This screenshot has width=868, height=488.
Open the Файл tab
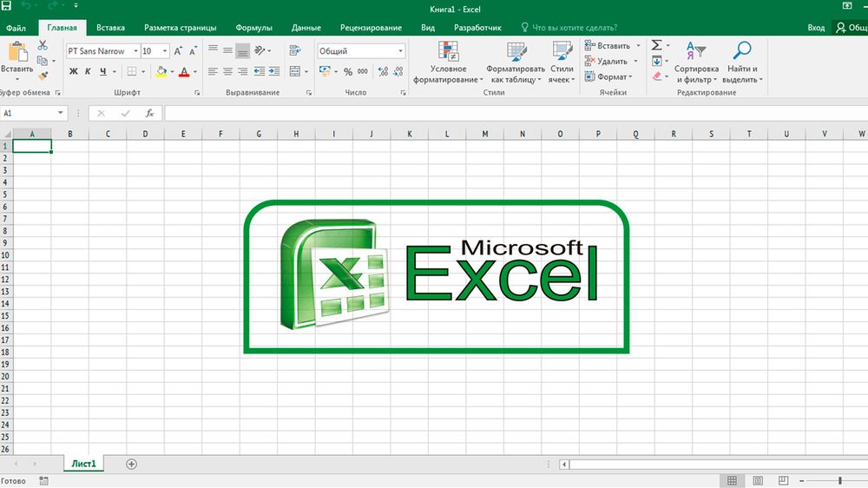[16, 28]
